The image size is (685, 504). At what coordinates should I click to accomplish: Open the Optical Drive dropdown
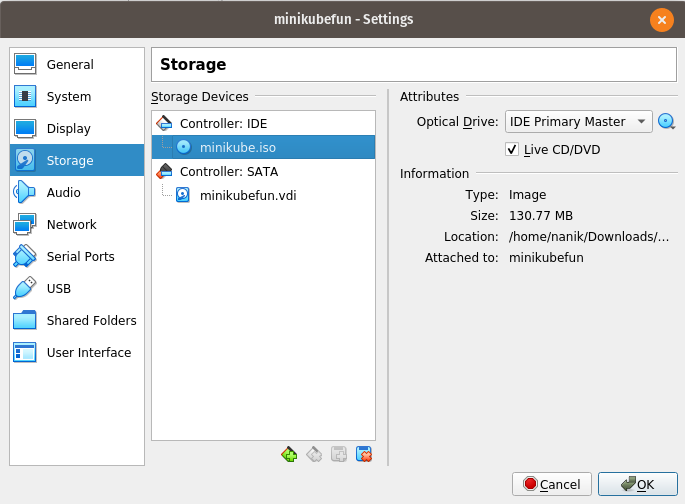click(578, 122)
